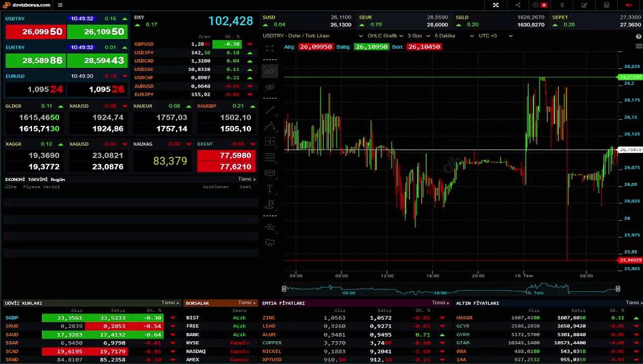
Task: Open the dollar sign currency icon
Action: point(562,5)
